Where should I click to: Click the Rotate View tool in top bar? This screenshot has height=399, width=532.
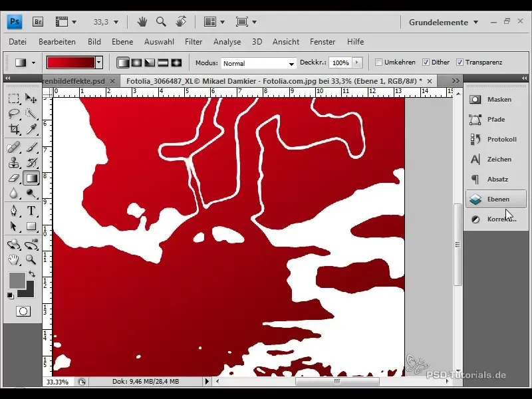point(181,22)
